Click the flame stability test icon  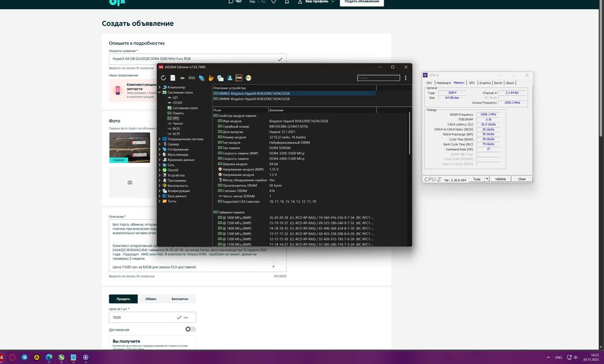point(211,78)
